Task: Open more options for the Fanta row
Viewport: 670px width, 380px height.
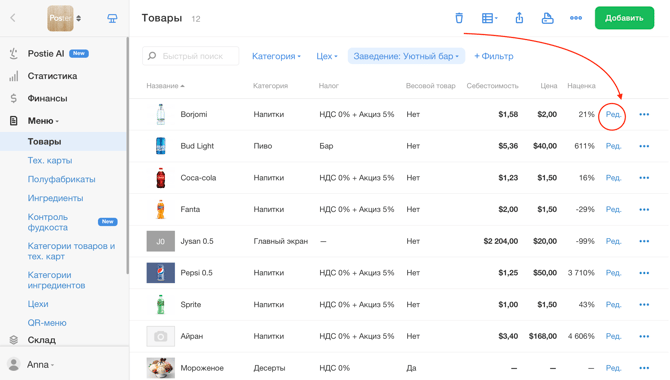Action: tap(644, 209)
